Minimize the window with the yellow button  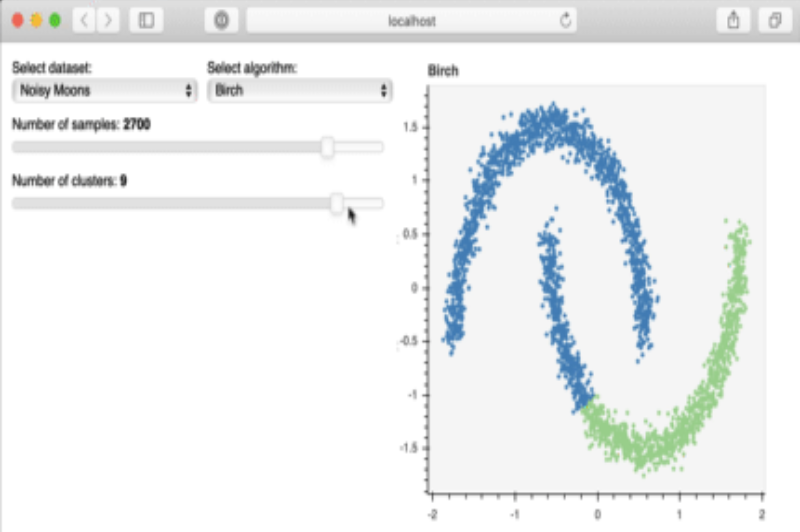36,20
